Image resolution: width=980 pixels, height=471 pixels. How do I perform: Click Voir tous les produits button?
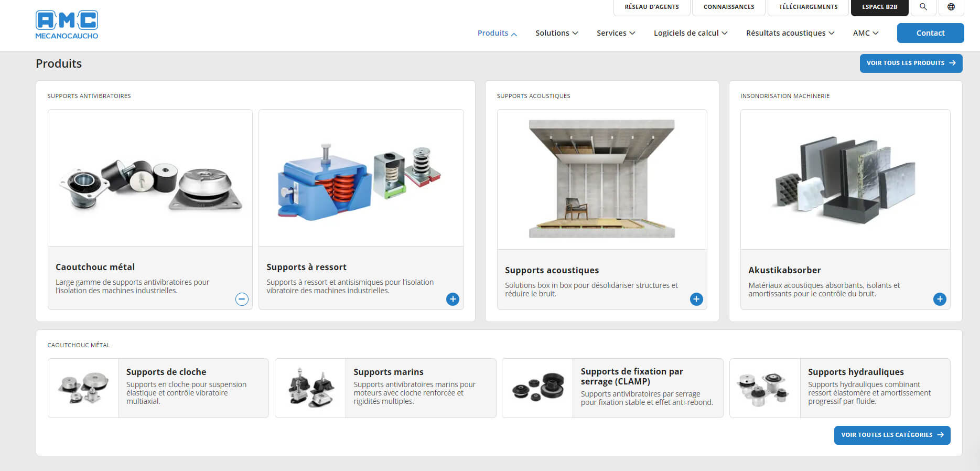(911, 63)
